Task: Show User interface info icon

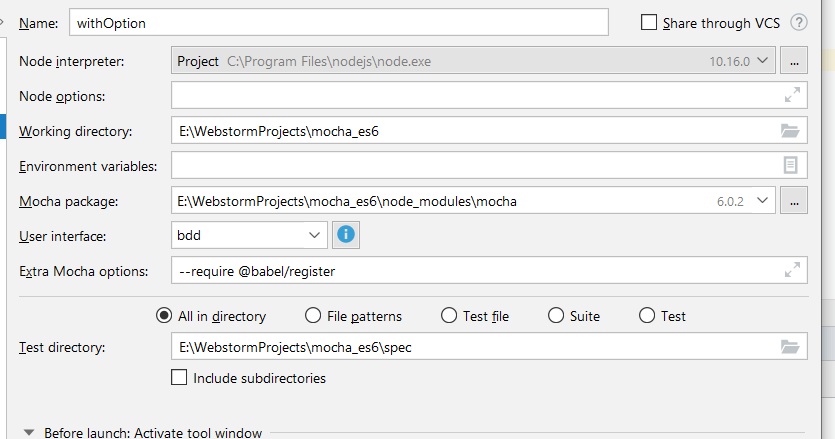Action: click(x=346, y=235)
